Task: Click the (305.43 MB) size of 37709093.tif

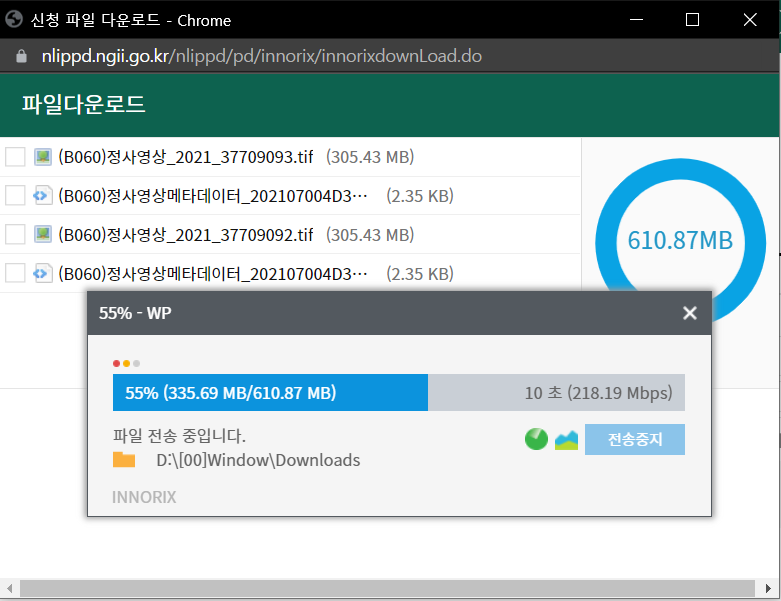Action: point(370,157)
